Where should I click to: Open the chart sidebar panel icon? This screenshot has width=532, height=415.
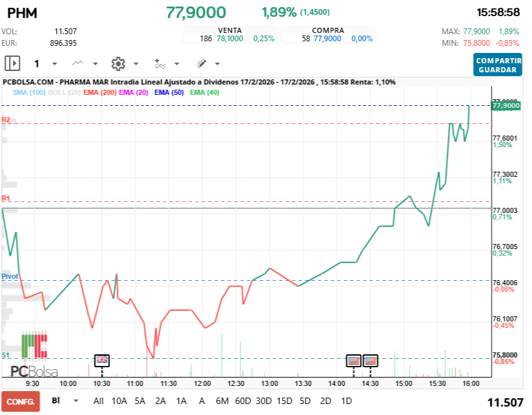(12, 63)
